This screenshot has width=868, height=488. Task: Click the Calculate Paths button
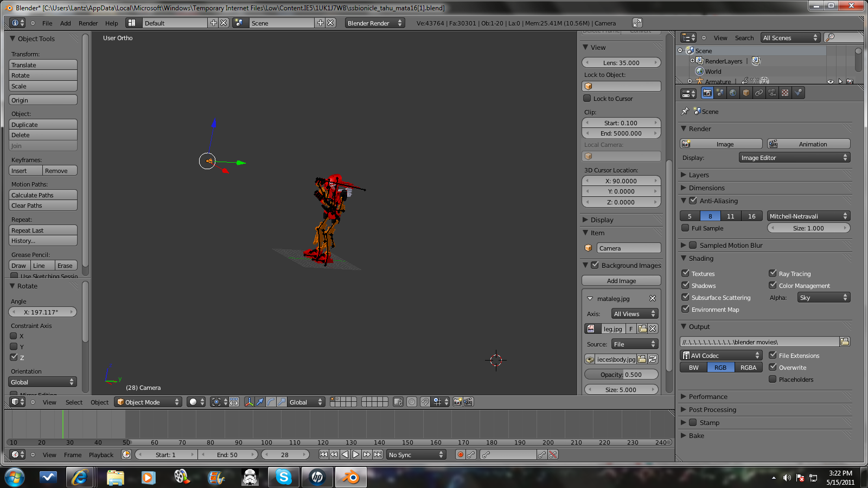43,195
